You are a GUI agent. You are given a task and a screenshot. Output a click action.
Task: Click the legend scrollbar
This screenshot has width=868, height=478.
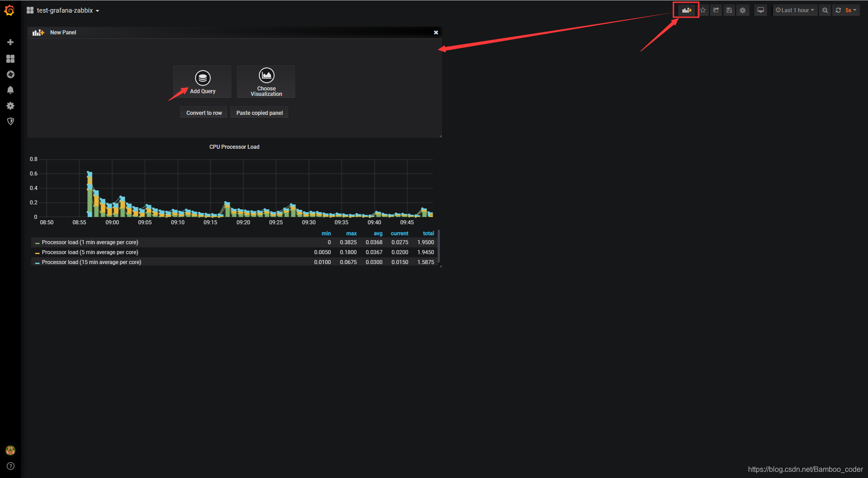point(439,247)
